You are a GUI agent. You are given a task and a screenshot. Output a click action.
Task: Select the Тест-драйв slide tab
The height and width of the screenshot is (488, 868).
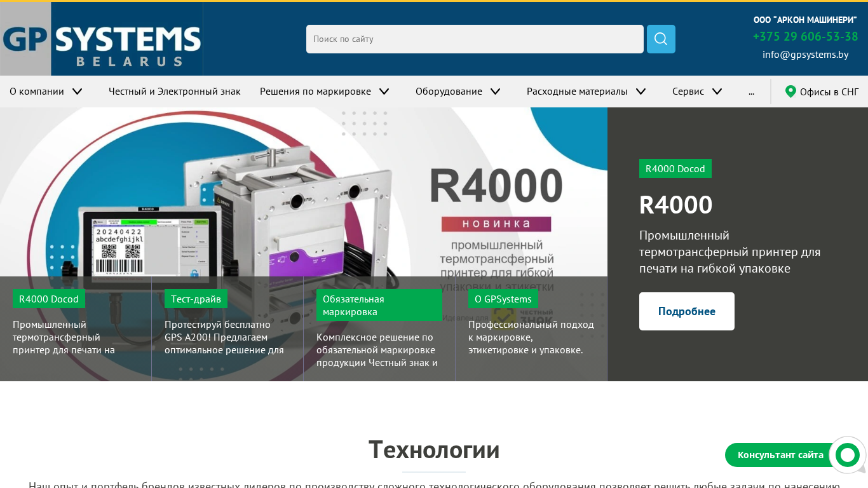tap(227, 329)
